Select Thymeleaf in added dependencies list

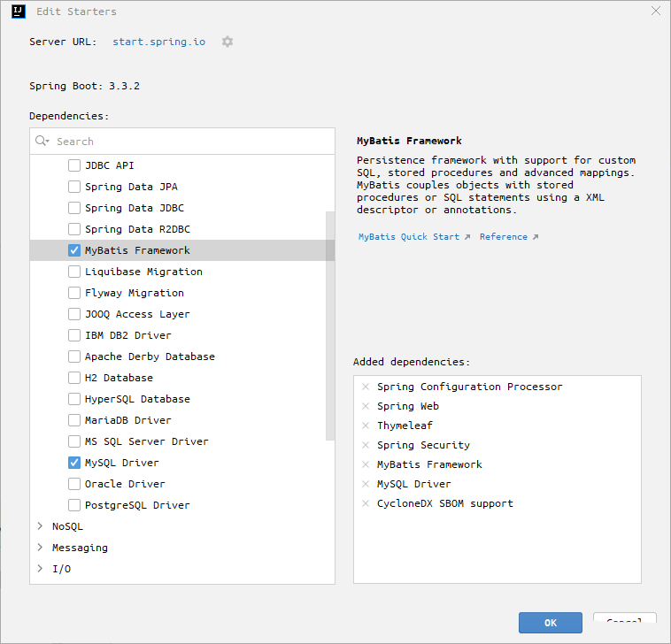point(405,425)
